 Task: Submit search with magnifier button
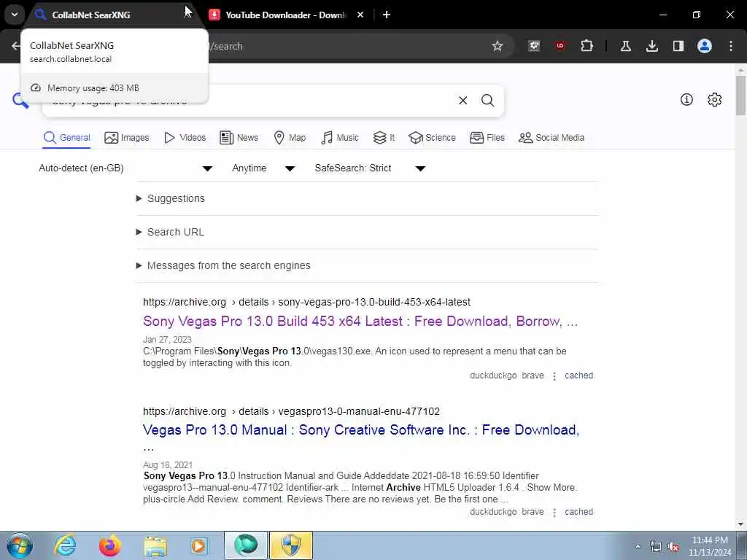point(487,101)
